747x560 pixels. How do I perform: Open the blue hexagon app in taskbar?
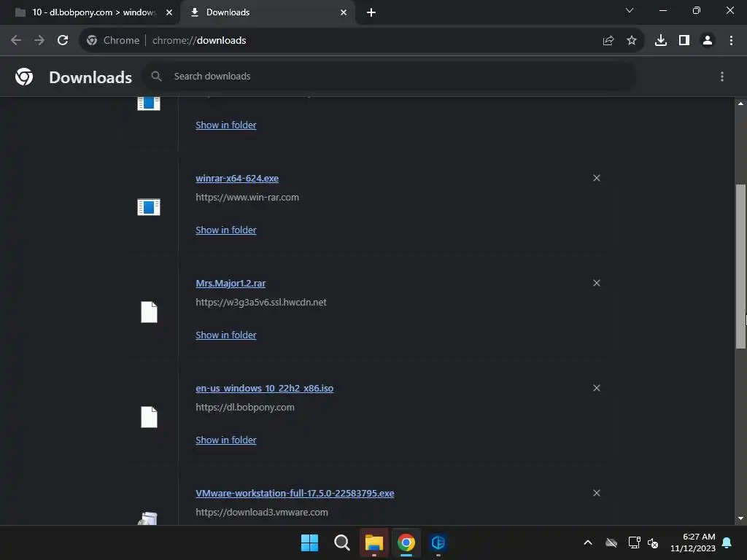point(438,542)
